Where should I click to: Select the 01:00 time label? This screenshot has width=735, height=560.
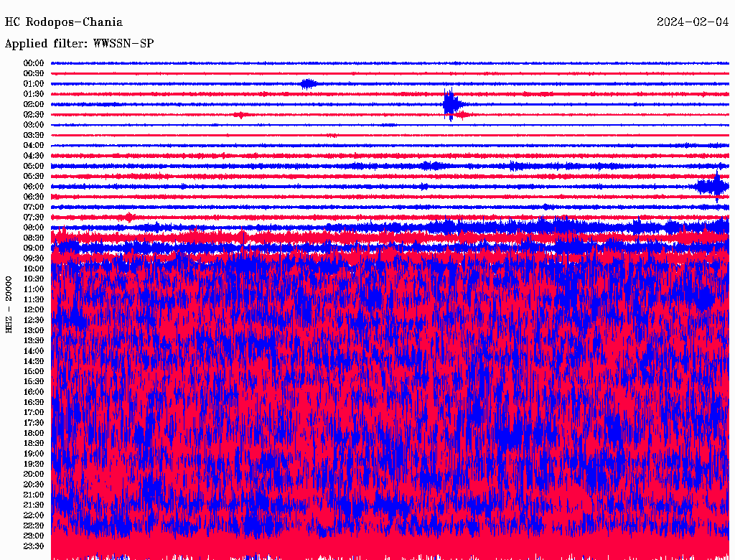[34, 84]
